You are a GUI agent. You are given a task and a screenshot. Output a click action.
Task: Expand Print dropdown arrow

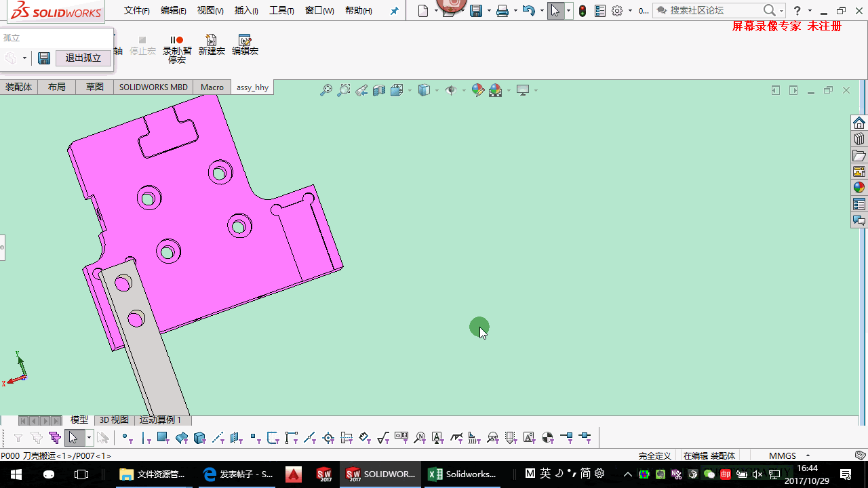pos(515,11)
